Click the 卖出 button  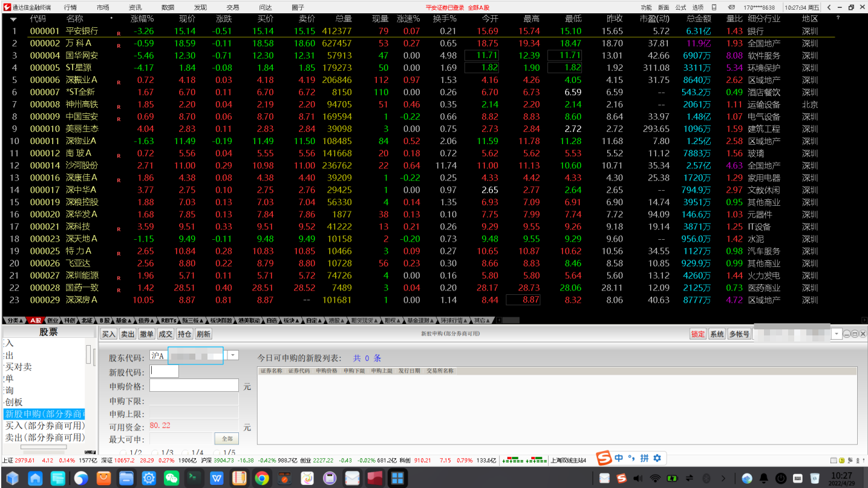click(128, 334)
